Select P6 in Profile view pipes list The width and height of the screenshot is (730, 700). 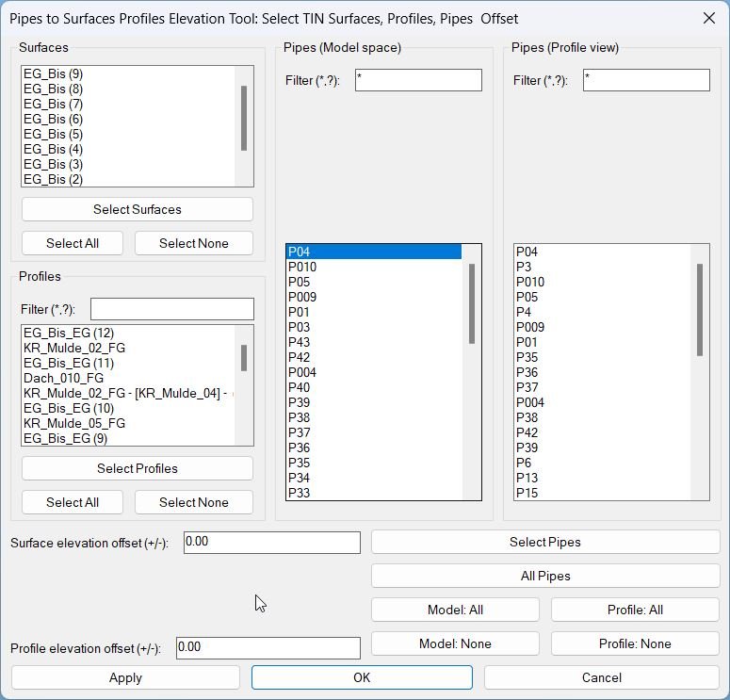tap(603, 463)
